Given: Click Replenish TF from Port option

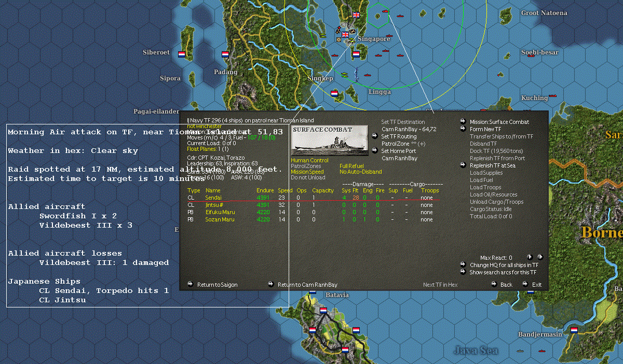Looking at the screenshot, I should (x=497, y=158).
